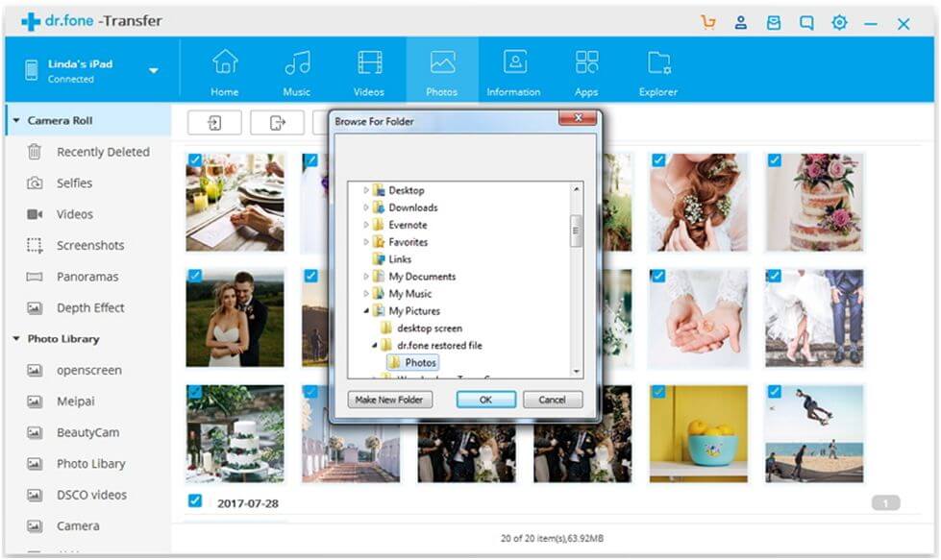Click the user account icon
The height and width of the screenshot is (560, 941).
coord(741,23)
